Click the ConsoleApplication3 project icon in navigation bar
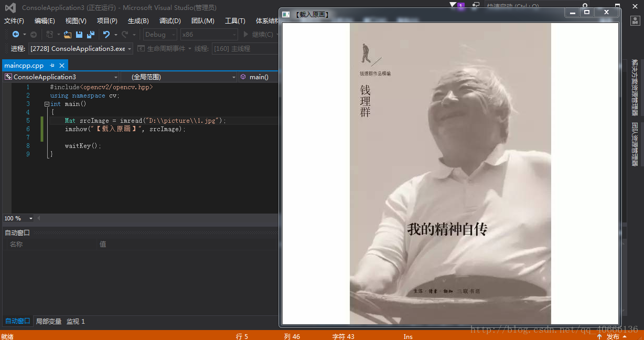The width and height of the screenshot is (644, 340). coord(8,77)
